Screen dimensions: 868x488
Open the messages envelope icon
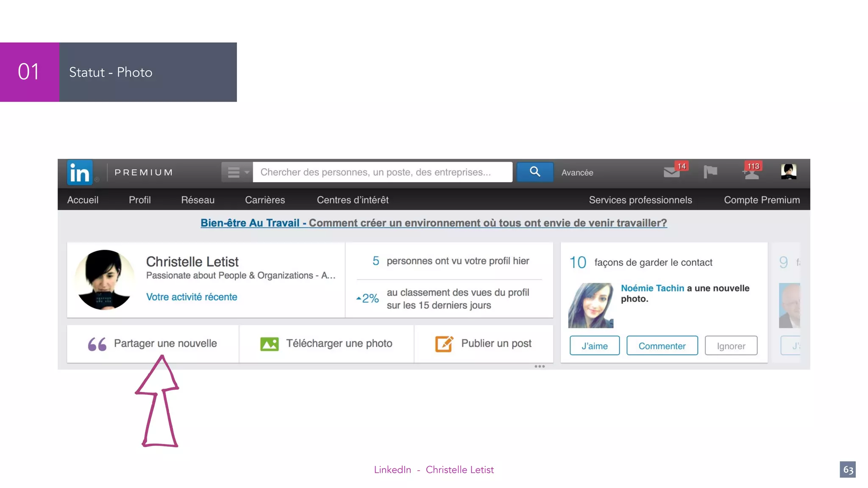pyautogui.click(x=672, y=172)
